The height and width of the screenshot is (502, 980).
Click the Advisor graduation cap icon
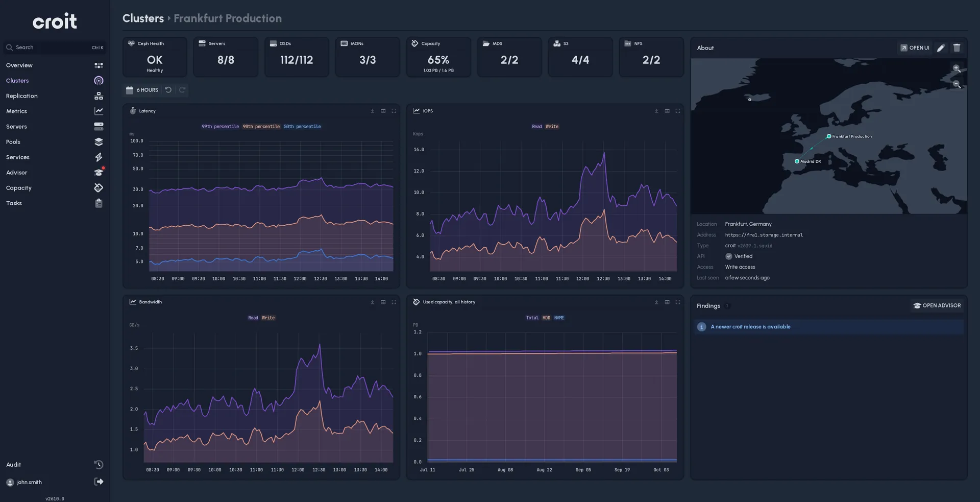(x=99, y=173)
